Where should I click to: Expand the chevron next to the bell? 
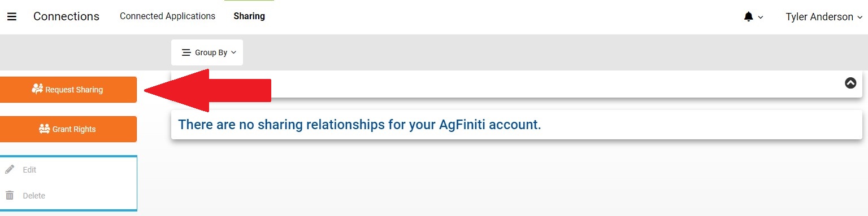pos(761,17)
